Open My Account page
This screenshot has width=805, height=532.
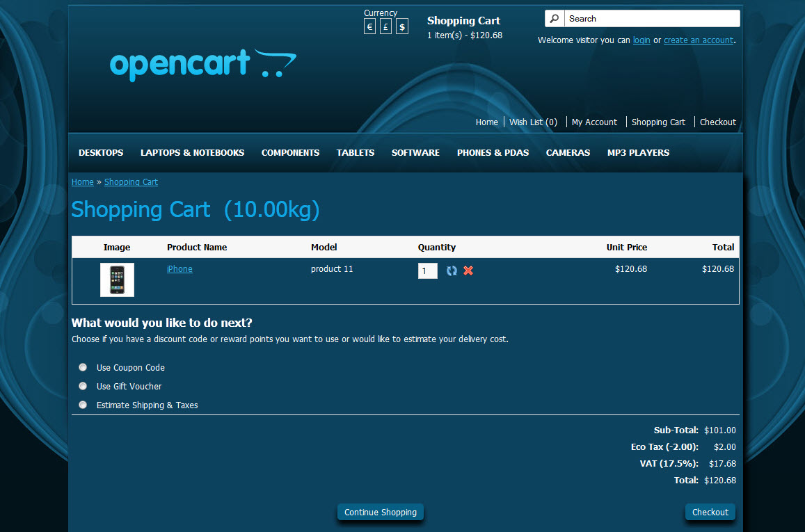point(594,122)
